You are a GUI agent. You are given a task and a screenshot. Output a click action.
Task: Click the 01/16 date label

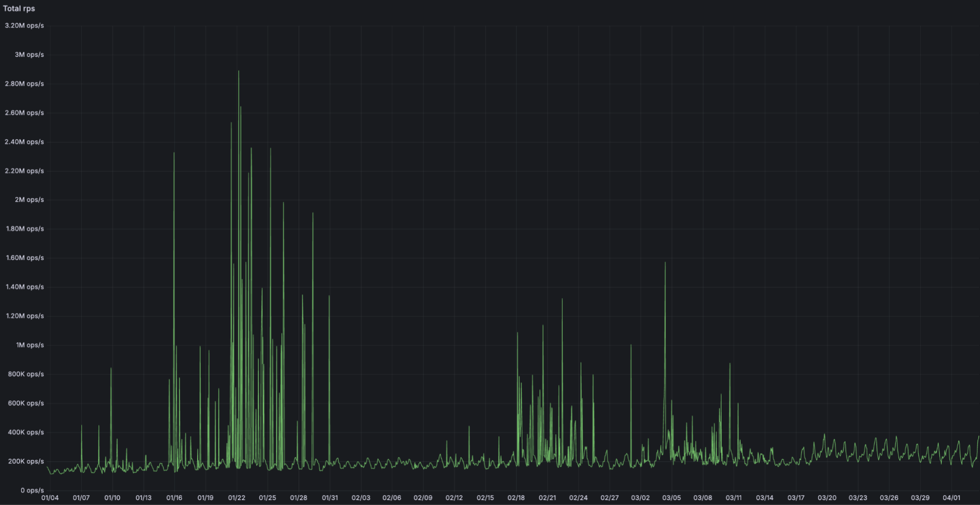(x=175, y=498)
